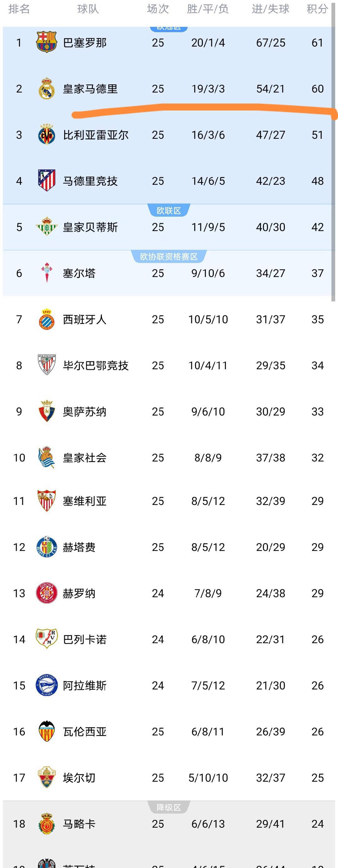338x868 pixels.
Task: Click the 降级区 zone label
Action: click(169, 807)
